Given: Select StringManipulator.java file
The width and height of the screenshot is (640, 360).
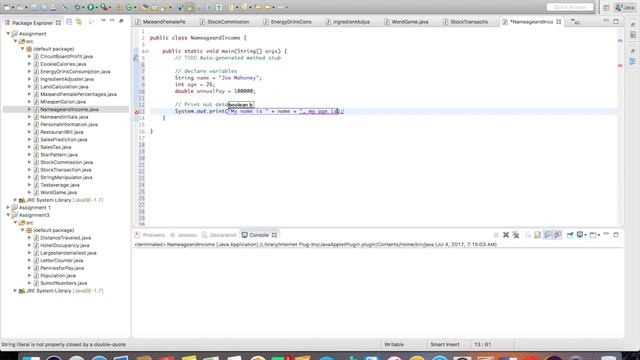Looking at the screenshot, I should 66,177.
